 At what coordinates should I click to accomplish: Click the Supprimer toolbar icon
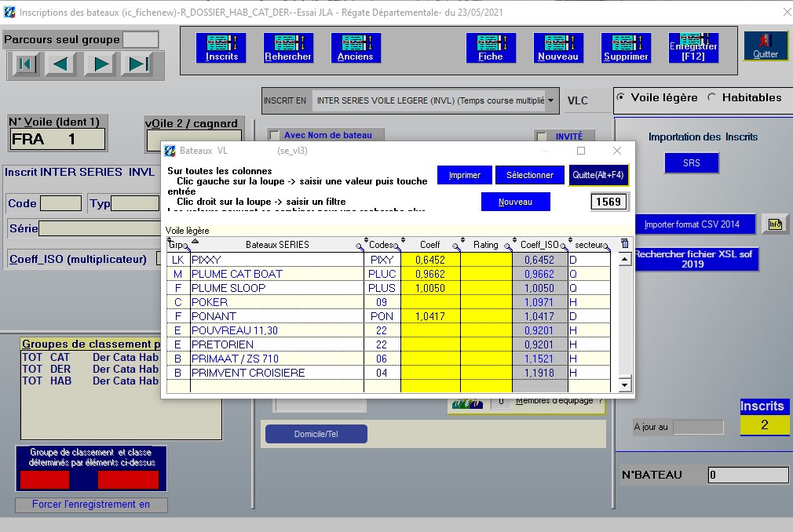point(626,48)
